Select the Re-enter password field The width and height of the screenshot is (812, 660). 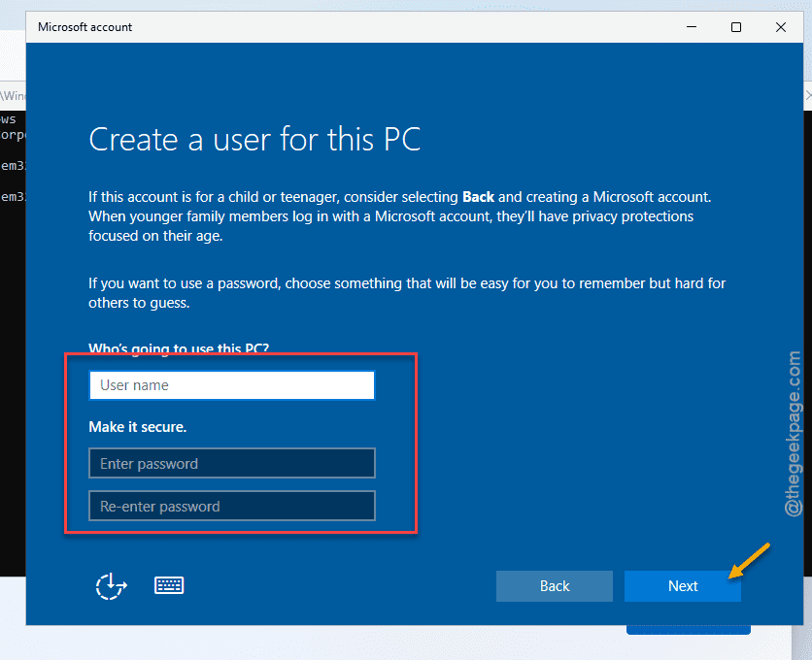click(x=232, y=506)
